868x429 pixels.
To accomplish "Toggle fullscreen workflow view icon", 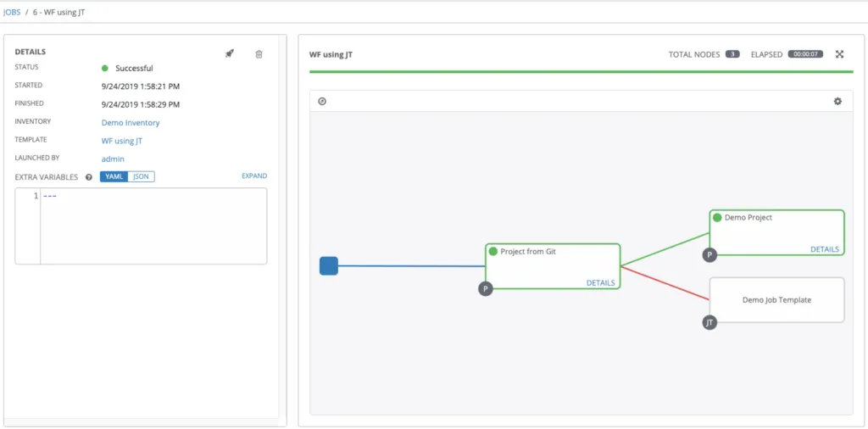I will tap(839, 54).
